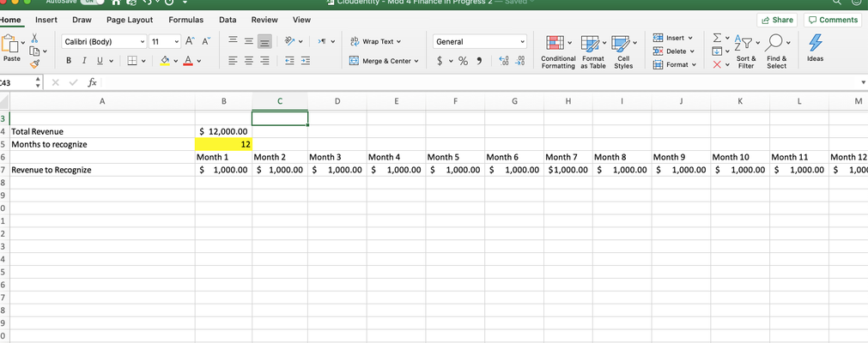Select column header D
This screenshot has width=868, height=343.
(x=337, y=101)
